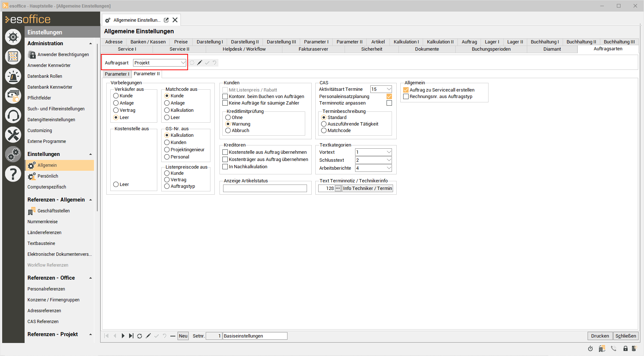This screenshot has width=644, height=356.
Task: Open the Kalkulation I tab
Action: click(x=406, y=42)
